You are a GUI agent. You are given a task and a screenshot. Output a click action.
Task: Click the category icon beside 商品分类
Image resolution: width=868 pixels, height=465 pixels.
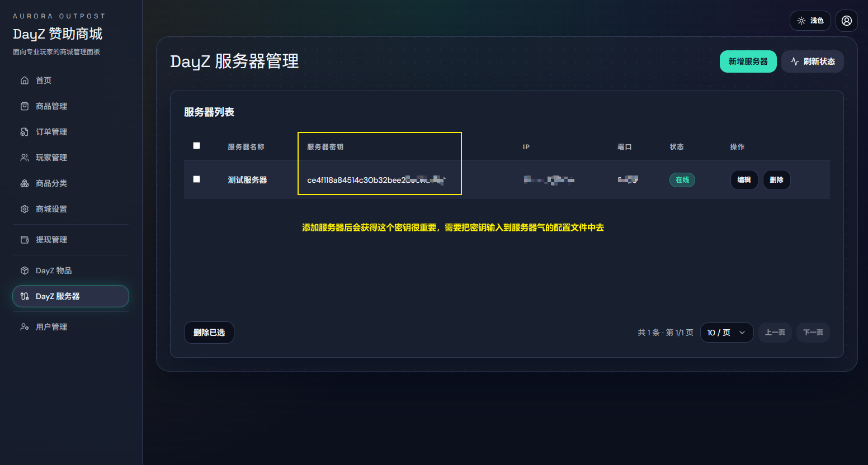[25, 183]
